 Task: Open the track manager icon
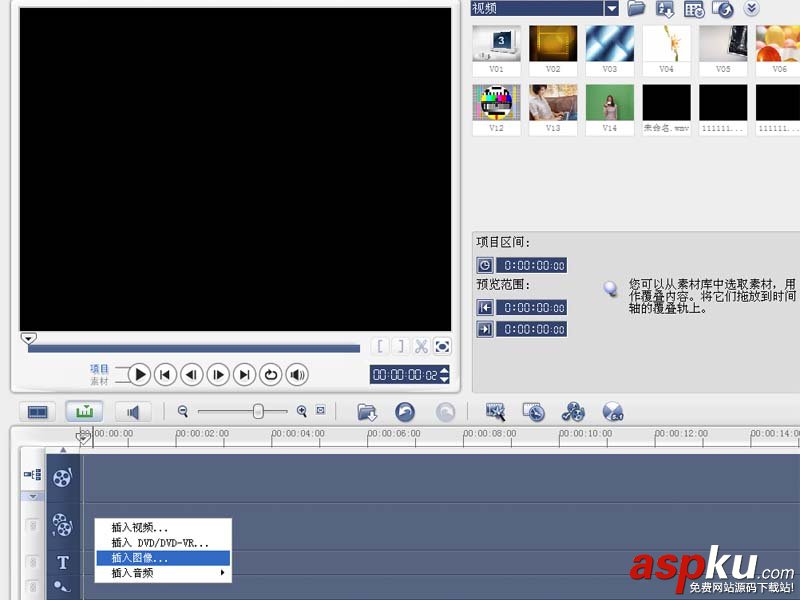pos(573,412)
